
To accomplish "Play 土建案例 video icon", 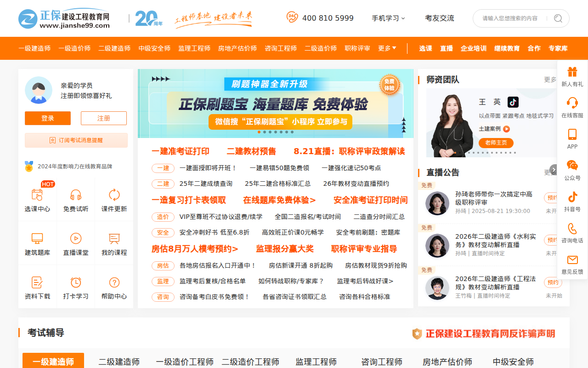I will [506, 129].
